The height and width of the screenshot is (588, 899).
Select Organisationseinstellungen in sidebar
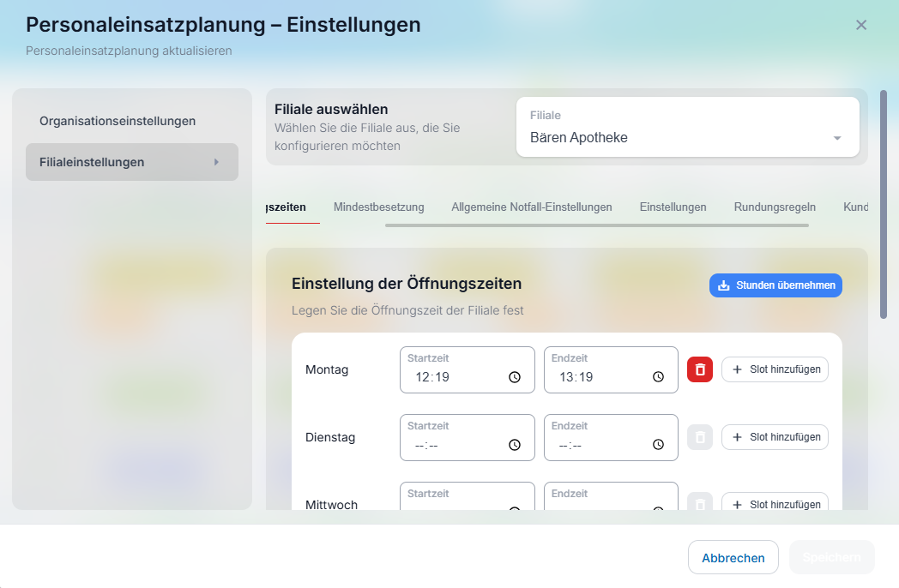(118, 121)
